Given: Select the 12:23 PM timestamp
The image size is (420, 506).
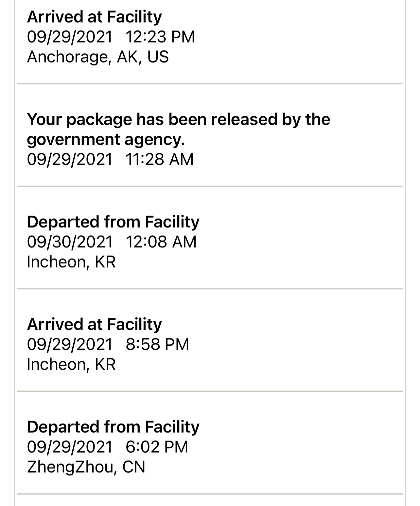Looking at the screenshot, I should [x=160, y=37].
